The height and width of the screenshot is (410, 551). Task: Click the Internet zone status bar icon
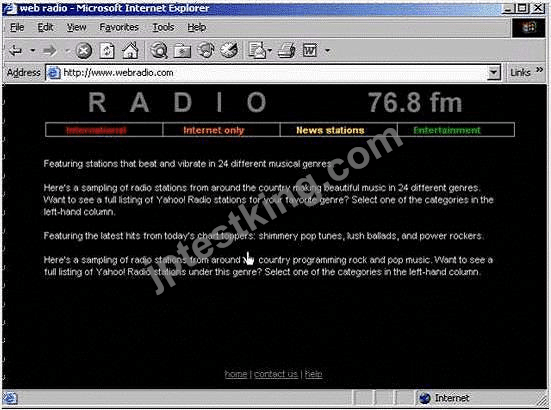tap(424, 398)
